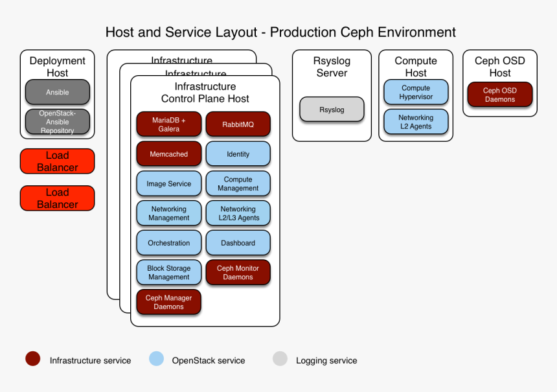Select the MariaDB + Galera service block

tap(168, 124)
